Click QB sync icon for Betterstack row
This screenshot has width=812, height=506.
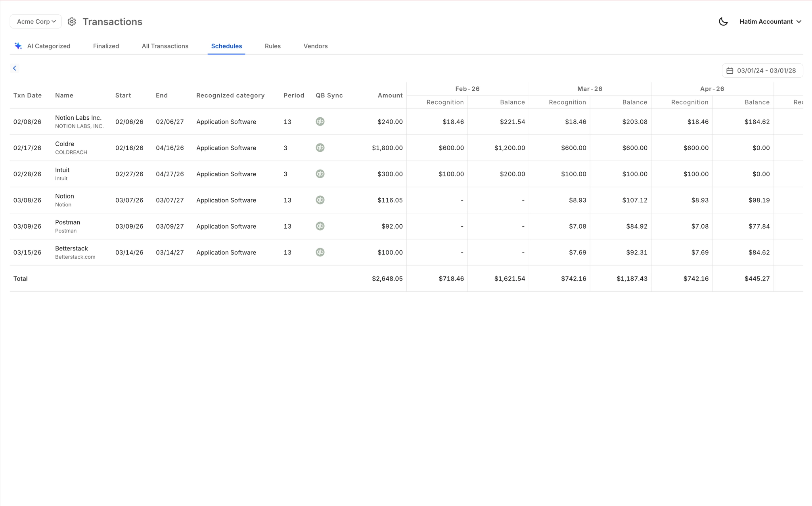[320, 252]
